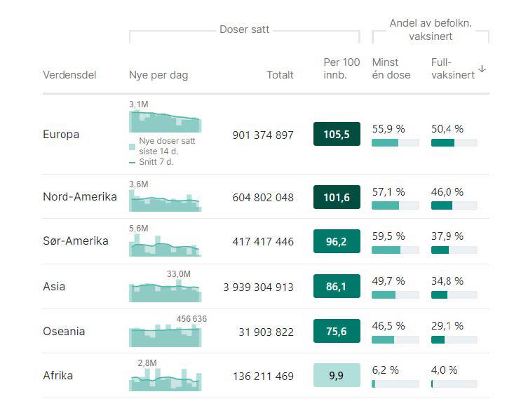Click Nord-Amerika's 57,1 % progress bar
This screenshot has width=514, height=420.
(395, 205)
